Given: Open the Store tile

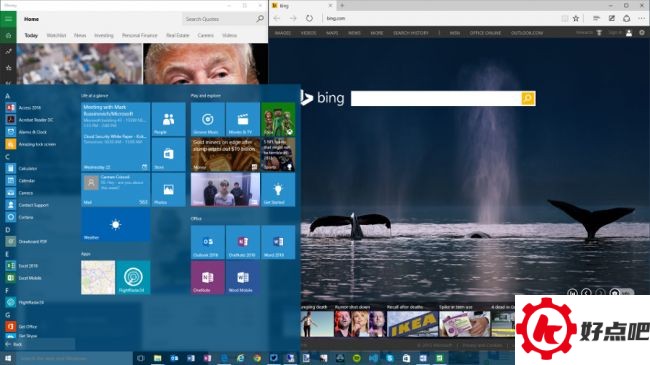Looking at the screenshot, I should click(x=168, y=155).
